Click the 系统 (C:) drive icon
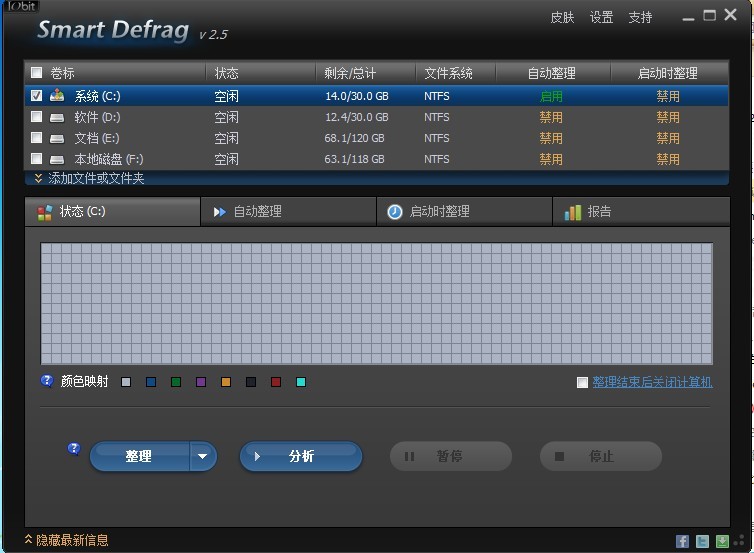The width and height of the screenshot is (754, 553). click(59, 96)
